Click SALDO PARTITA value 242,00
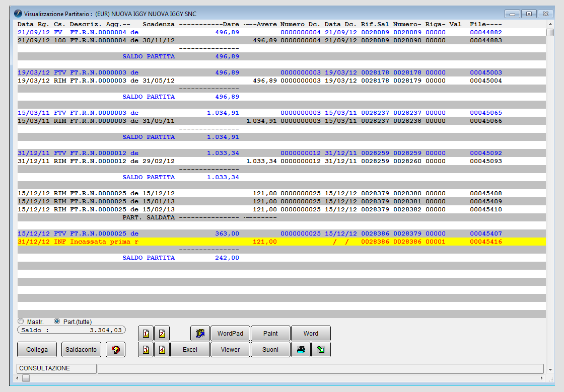This screenshot has height=392, width=564. click(227, 258)
